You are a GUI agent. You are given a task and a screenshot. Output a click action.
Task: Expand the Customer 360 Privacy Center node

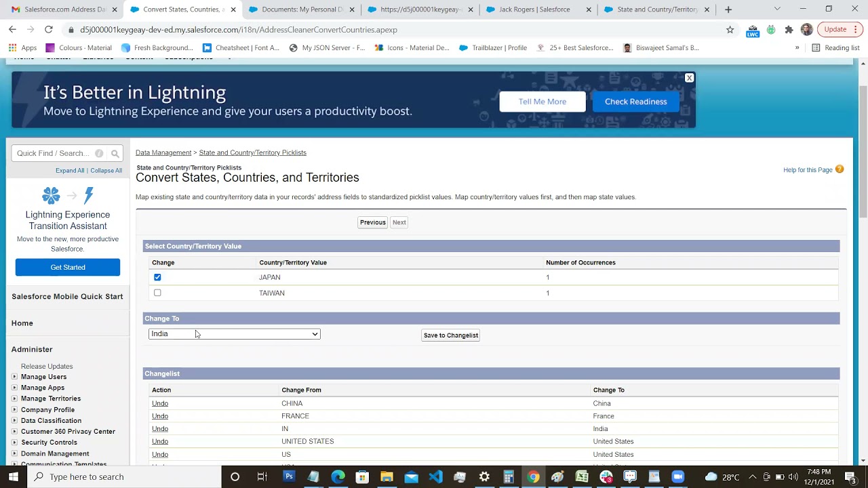pyautogui.click(x=14, y=432)
